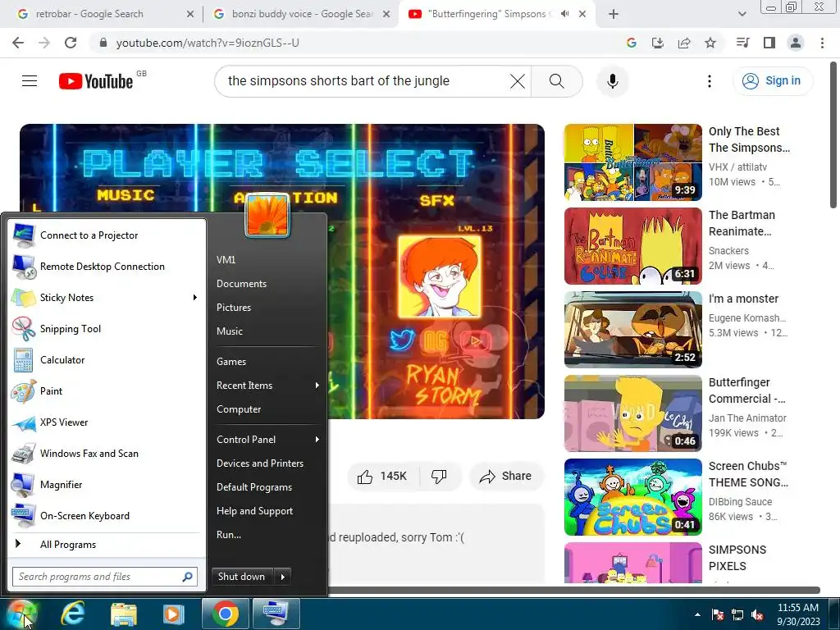Open Run... dialog
The width and height of the screenshot is (840, 630).
tap(229, 535)
